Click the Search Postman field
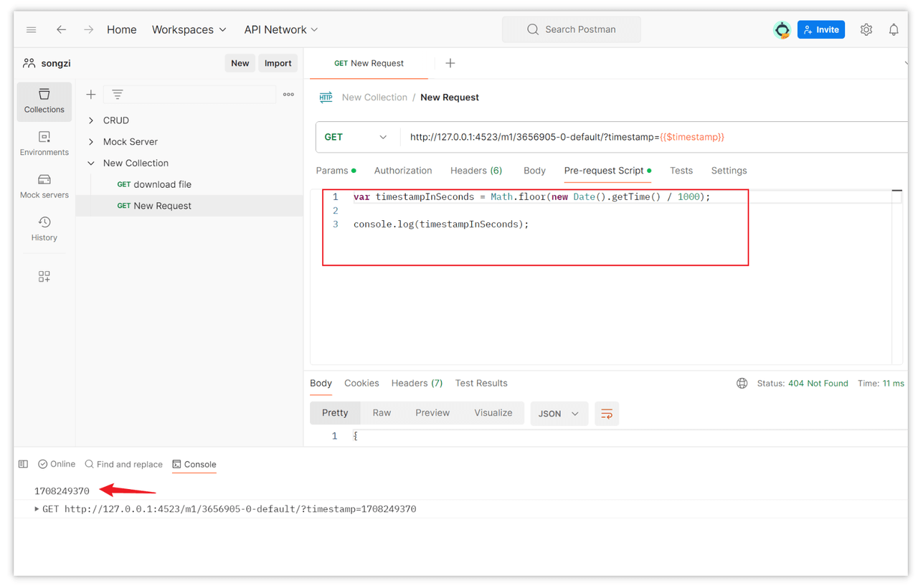This screenshot has width=918, height=588. (x=572, y=29)
